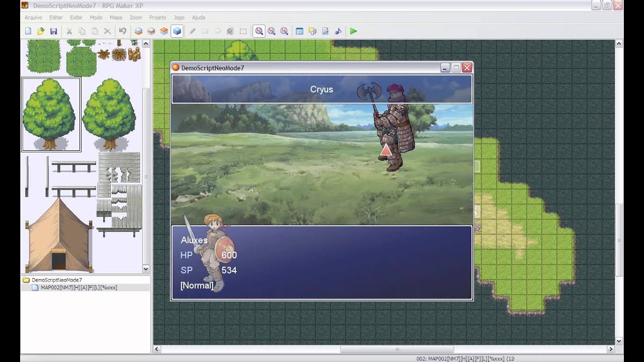Select Layer 3 editing mode
The width and height of the screenshot is (644, 362).
(x=164, y=31)
